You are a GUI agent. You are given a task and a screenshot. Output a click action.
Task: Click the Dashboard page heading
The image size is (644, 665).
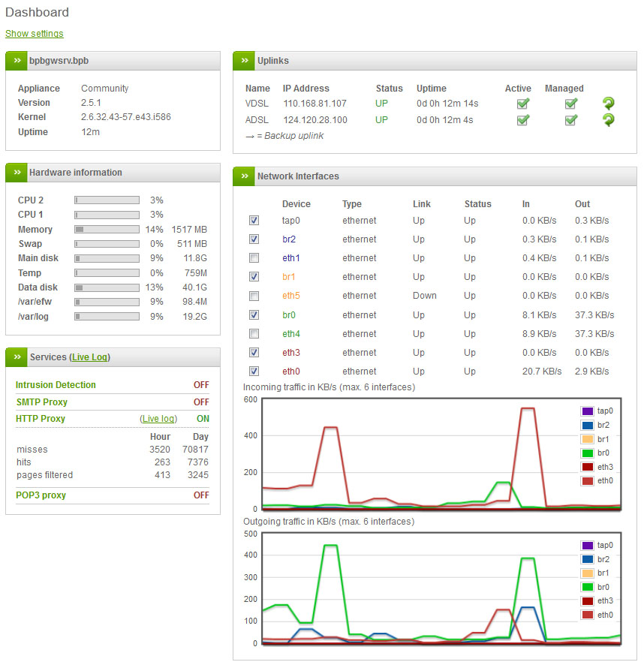pos(37,12)
